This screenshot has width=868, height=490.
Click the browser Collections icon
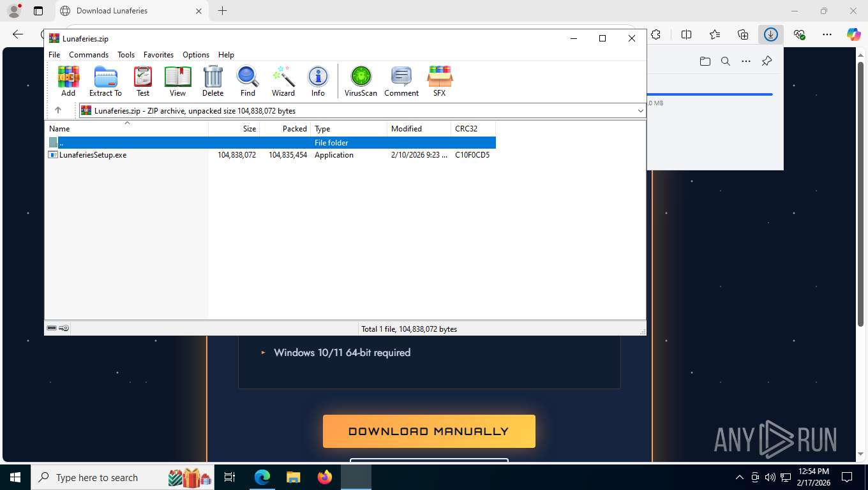click(x=743, y=34)
